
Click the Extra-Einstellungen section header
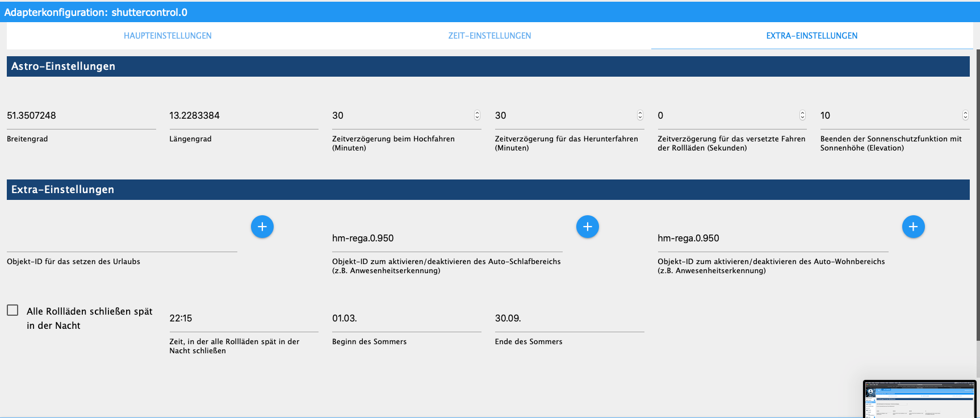pyautogui.click(x=488, y=190)
